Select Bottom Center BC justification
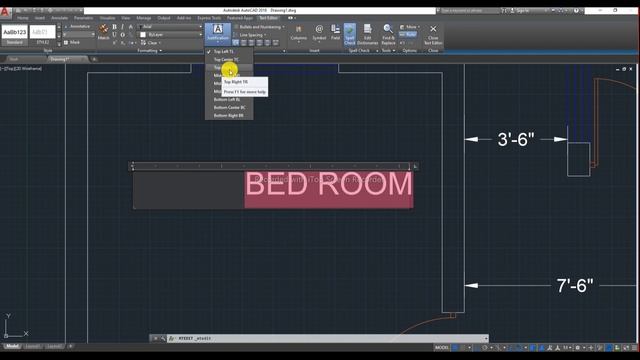 click(229, 107)
